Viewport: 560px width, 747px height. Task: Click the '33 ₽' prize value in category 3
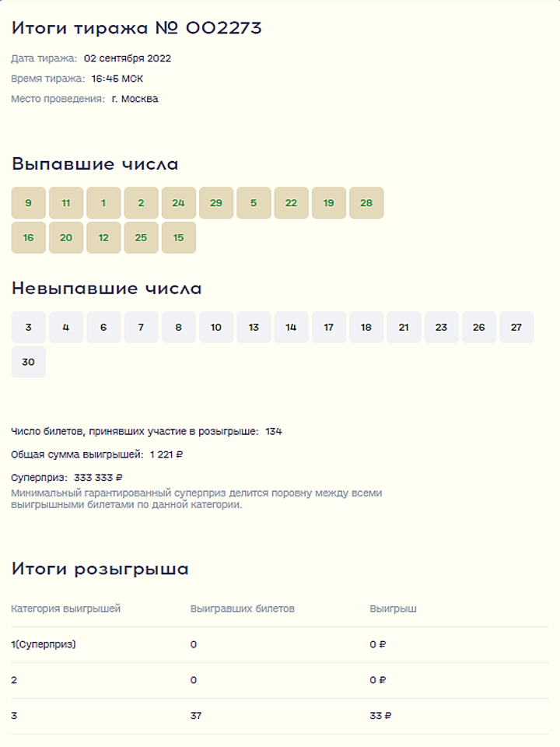[x=380, y=716]
